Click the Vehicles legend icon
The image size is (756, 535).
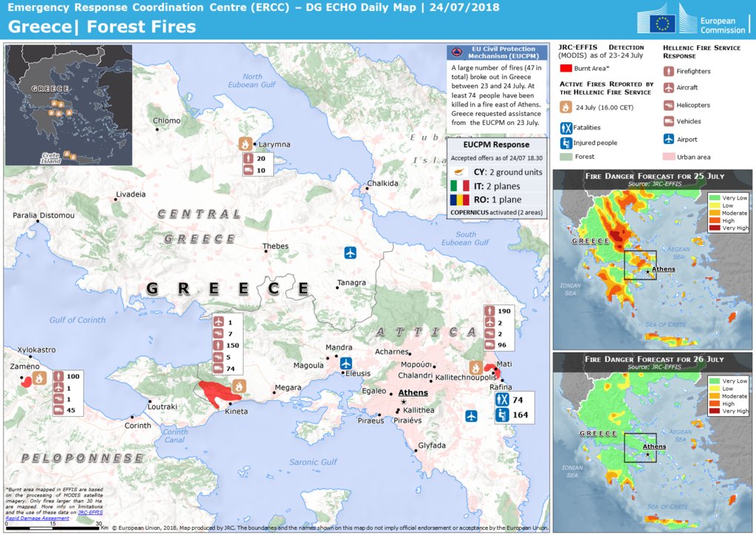pyautogui.click(x=668, y=122)
